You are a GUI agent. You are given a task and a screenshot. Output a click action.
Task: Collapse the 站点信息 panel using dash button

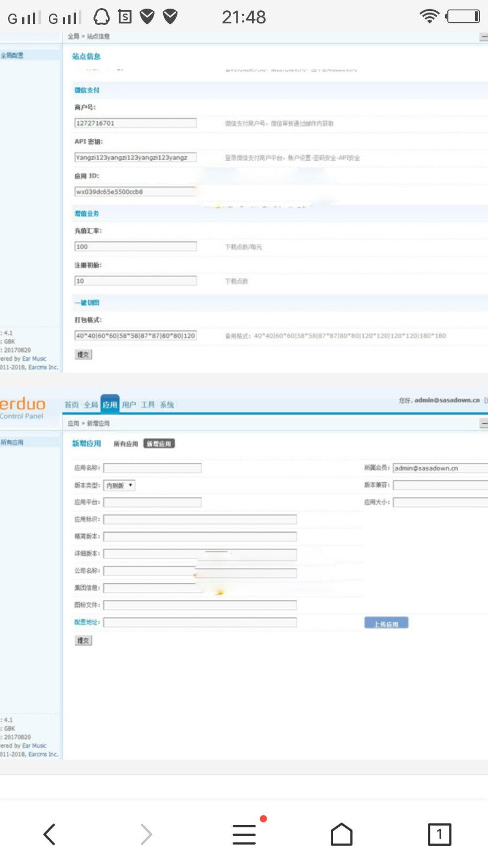484,37
